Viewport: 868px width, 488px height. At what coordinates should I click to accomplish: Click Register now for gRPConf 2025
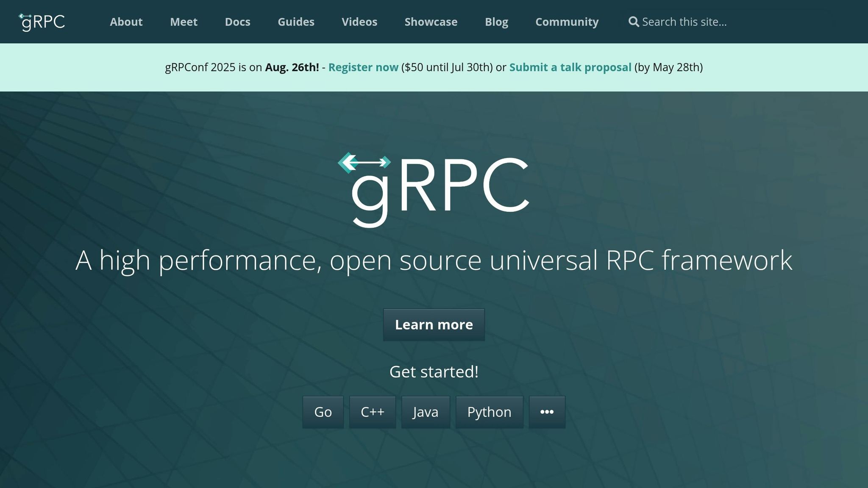[363, 67]
